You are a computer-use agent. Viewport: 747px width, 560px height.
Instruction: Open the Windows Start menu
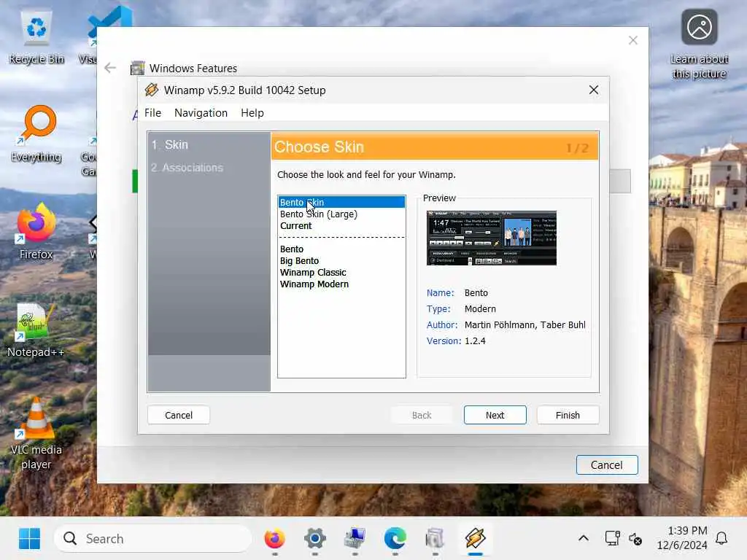29,539
